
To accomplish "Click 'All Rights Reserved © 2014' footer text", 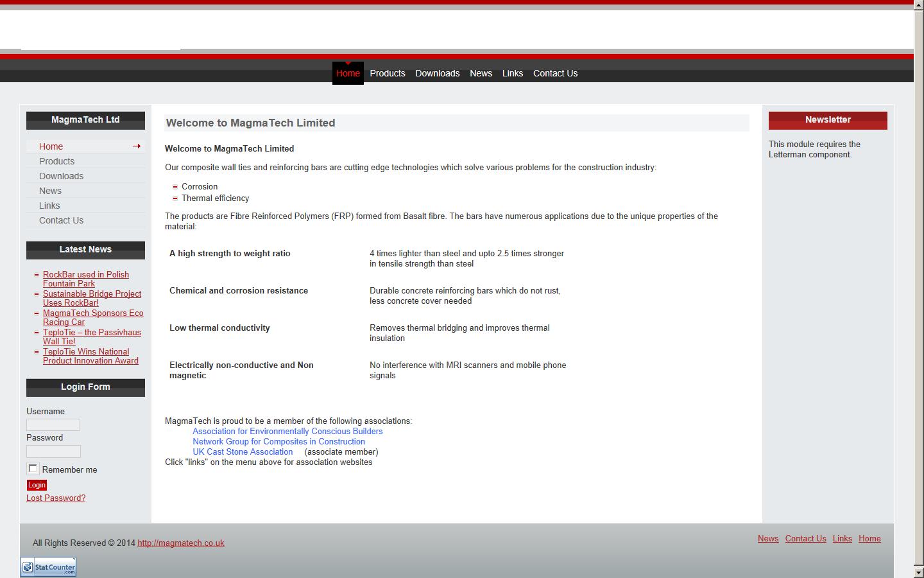I will pos(84,543).
